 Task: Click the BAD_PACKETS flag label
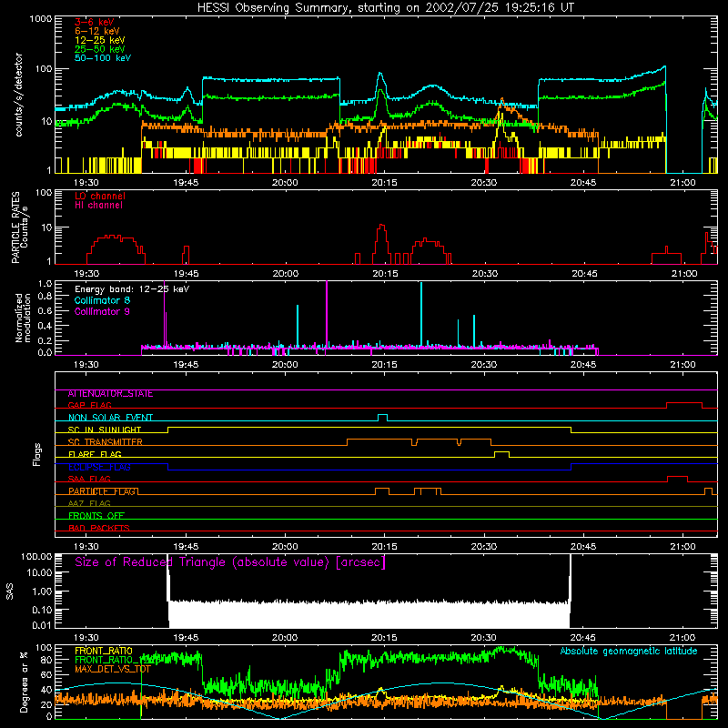[x=99, y=529]
